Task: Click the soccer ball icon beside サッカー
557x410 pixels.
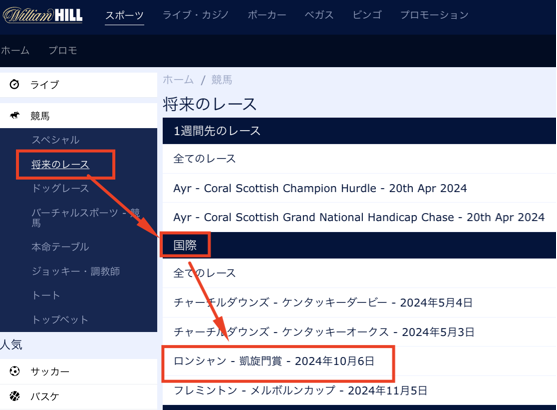Action: pyautogui.click(x=15, y=371)
